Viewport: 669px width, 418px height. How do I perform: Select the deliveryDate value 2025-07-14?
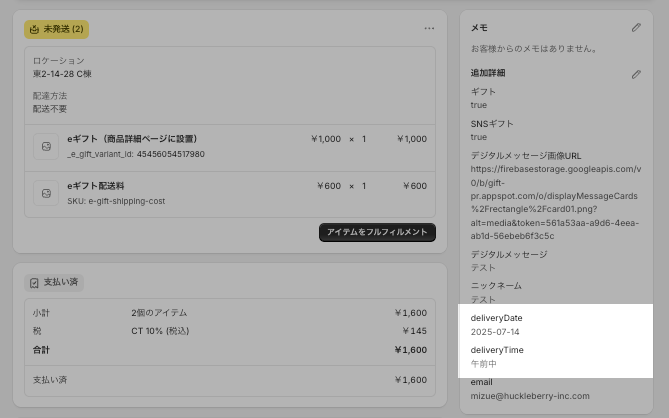pyautogui.click(x=497, y=332)
